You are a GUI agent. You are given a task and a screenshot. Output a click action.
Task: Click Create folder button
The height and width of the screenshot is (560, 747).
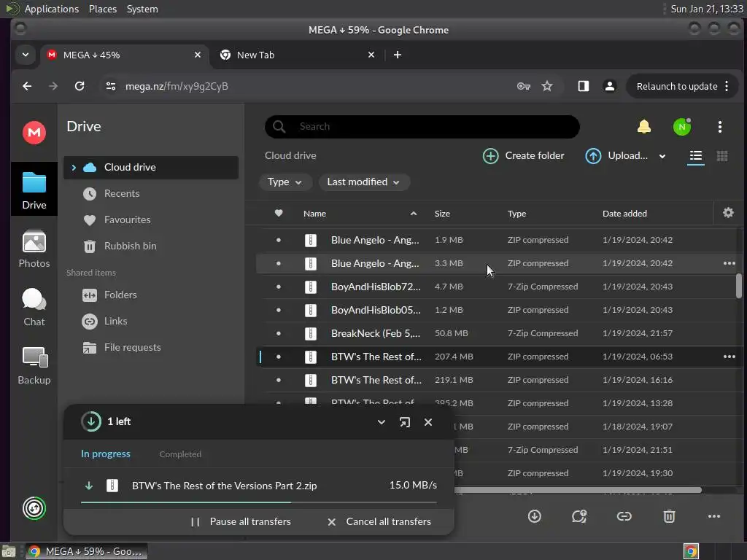(x=524, y=156)
